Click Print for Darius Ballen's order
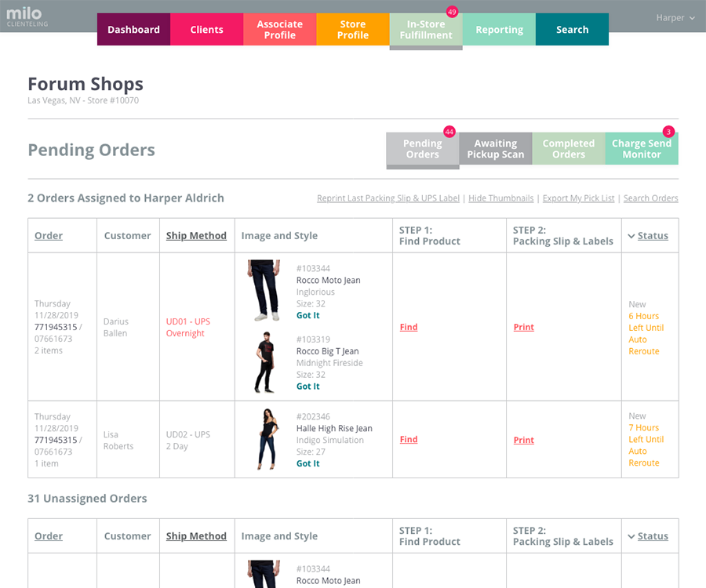The height and width of the screenshot is (588, 706). coord(524,327)
